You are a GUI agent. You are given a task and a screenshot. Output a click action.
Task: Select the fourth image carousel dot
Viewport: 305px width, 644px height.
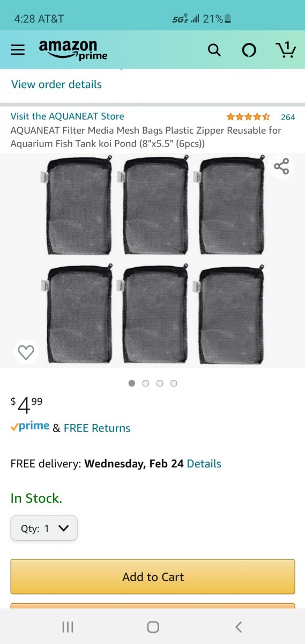coord(174,383)
